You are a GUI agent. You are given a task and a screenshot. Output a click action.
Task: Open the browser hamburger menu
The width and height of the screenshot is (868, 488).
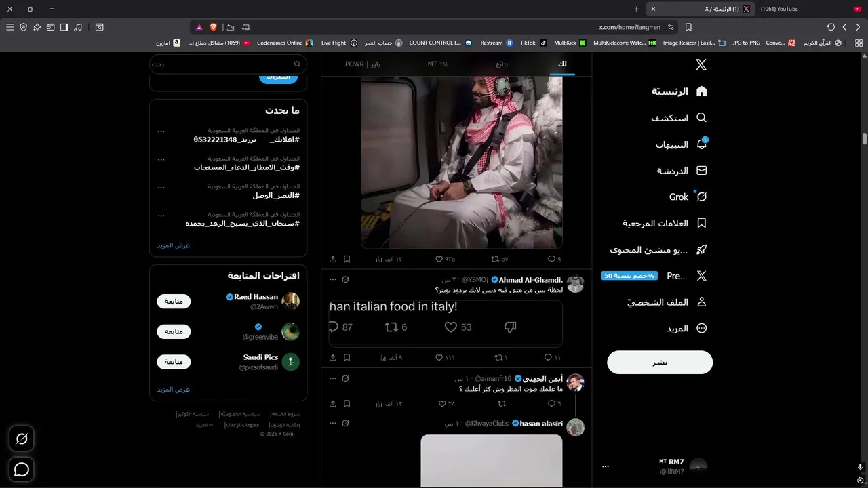(9, 27)
